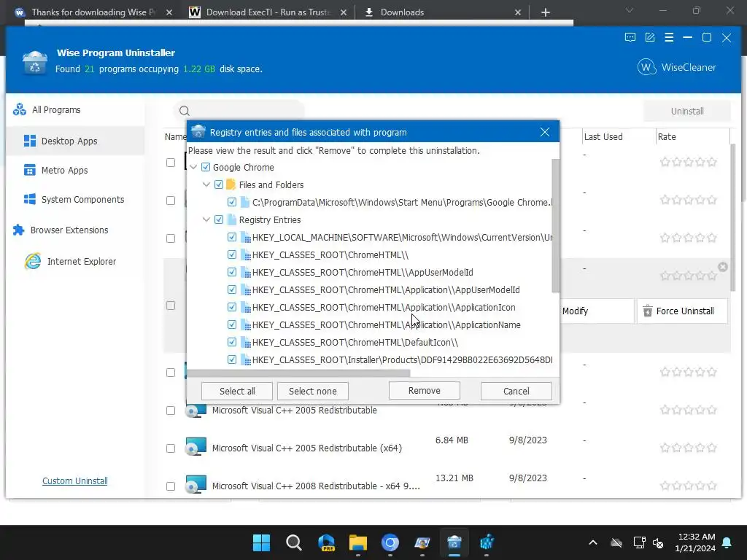Open File Explorer from taskbar
Viewport: 747px width, 560px height.
(x=357, y=542)
